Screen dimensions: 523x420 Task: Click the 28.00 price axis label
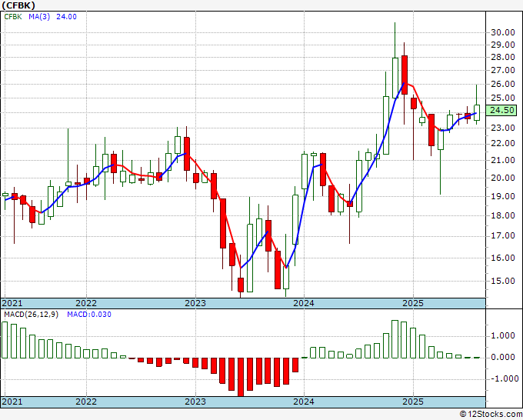click(502, 57)
